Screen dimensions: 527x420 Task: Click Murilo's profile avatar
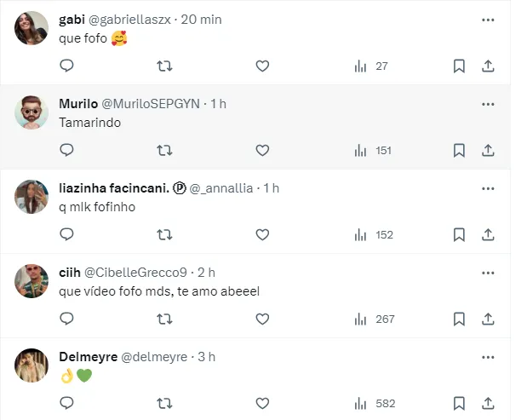[32, 112]
